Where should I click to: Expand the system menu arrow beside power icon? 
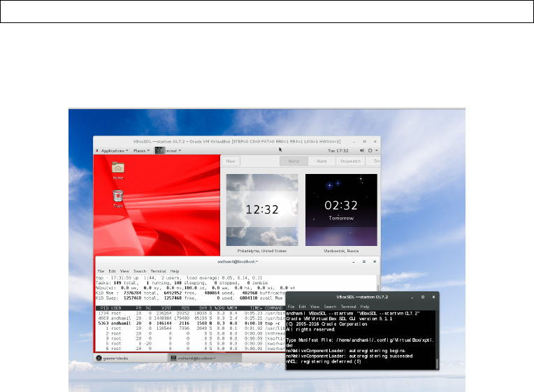pyautogui.click(x=377, y=150)
